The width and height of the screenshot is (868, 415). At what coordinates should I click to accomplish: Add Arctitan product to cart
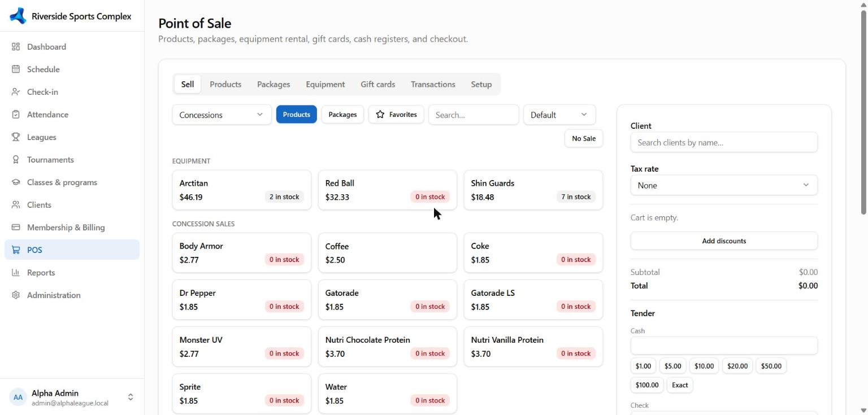242,190
